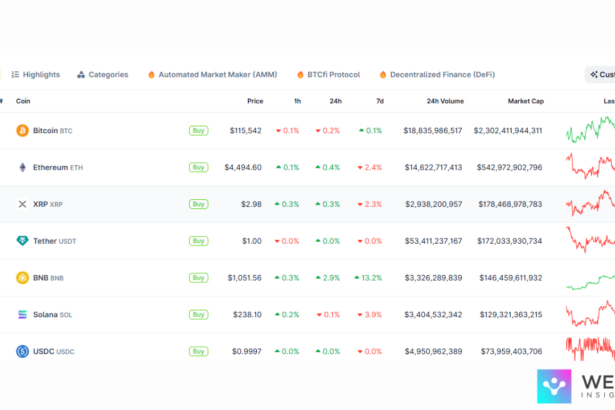
Task: Click the flame icon beside BTCfi Protocol
Action: 300,75
